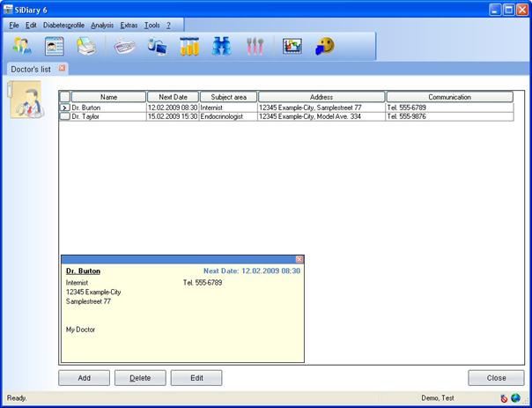532x408 pixels.
Task: Open the profile card toolbar icon
Action: [x=55, y=47]
